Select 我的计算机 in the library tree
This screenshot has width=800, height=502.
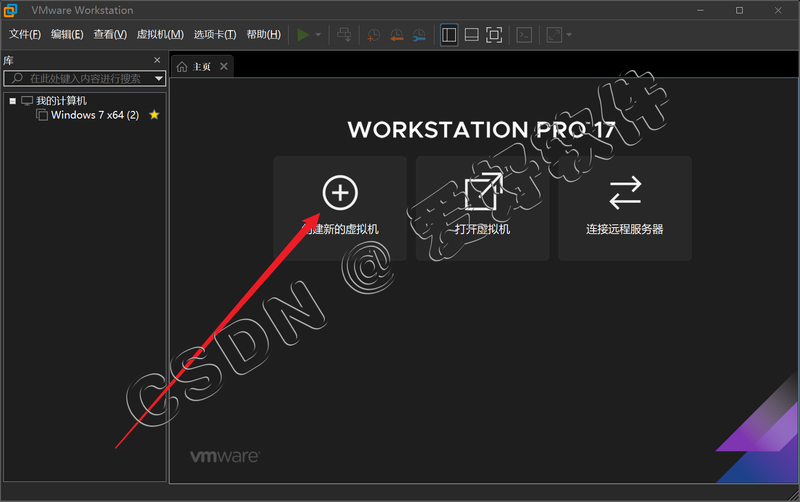click(61, 101)
